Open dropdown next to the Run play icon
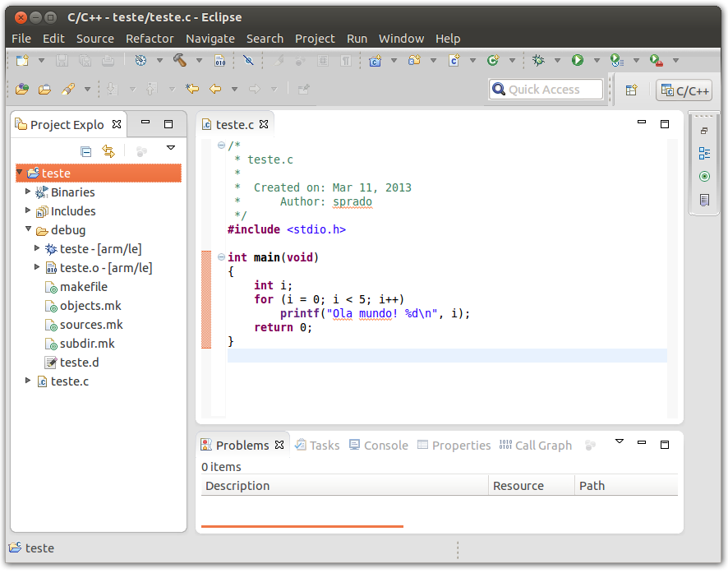Viewport: 728px width, 573px height. pos(597,60)
